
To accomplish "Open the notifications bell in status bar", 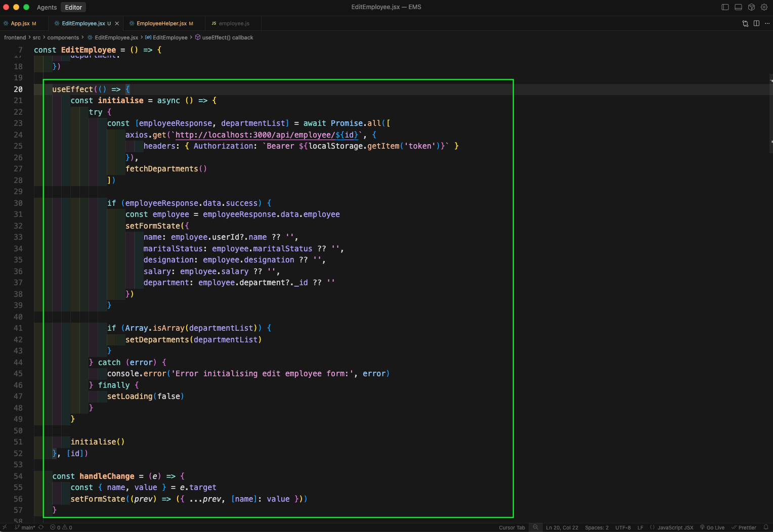I will pyautogui.click(x=766, y=527).
